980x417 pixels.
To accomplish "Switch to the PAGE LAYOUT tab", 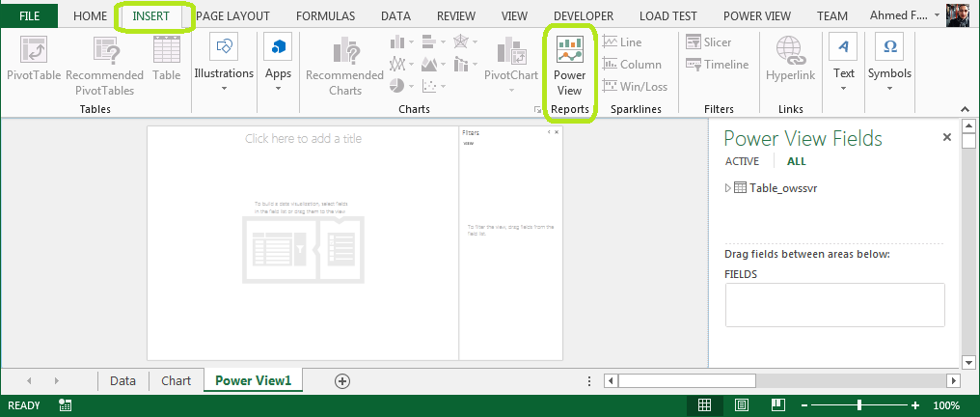I will pyautogui.click(x=232, y=16).
